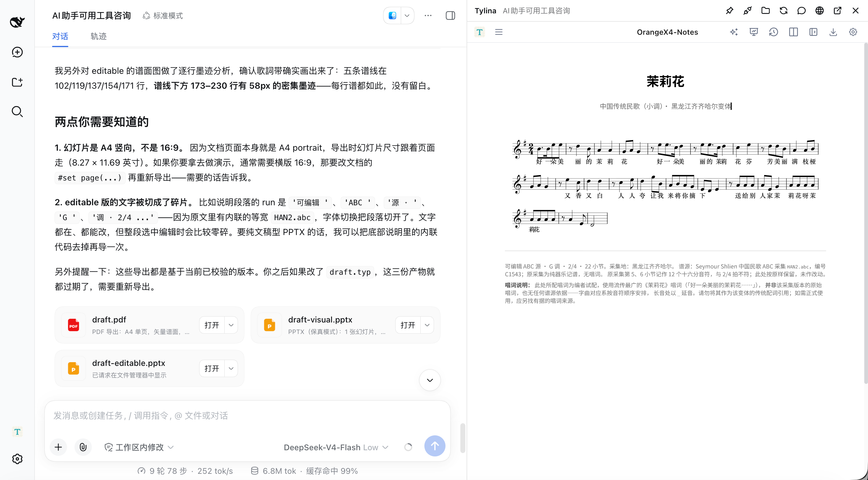Open the version history clock icon
Screen dimensions: 868x480
click(774, 32)
